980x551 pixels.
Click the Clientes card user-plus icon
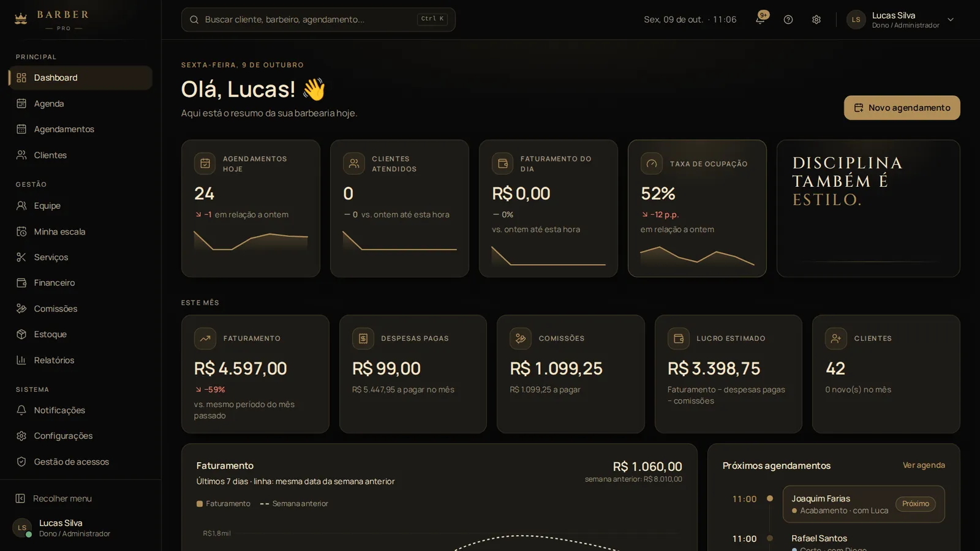[836, 339]
